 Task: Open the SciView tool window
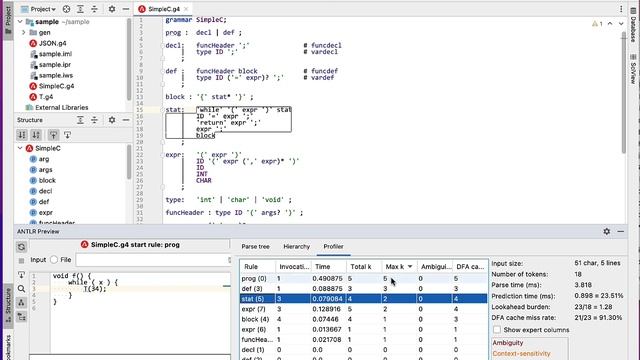tap(633, 69)
